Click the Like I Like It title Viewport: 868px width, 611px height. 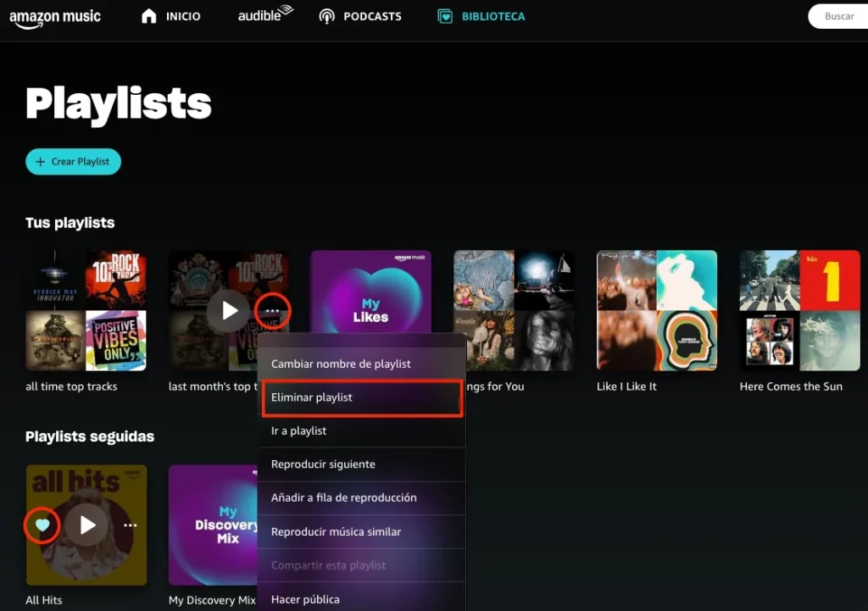point(626,386)
